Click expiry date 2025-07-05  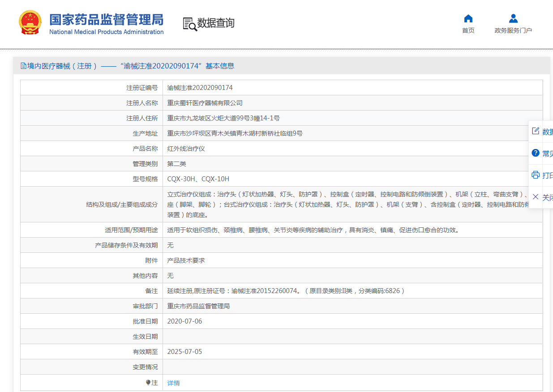click(x=184, y=352)
